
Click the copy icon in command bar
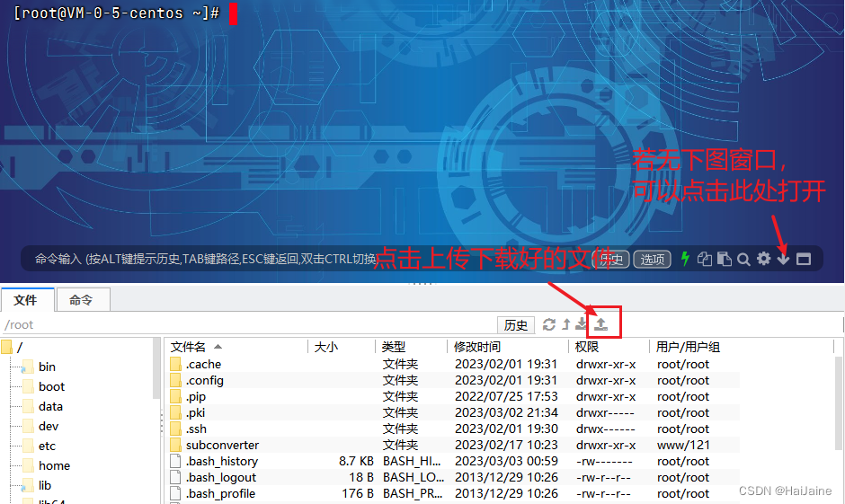tap(705, 259)
